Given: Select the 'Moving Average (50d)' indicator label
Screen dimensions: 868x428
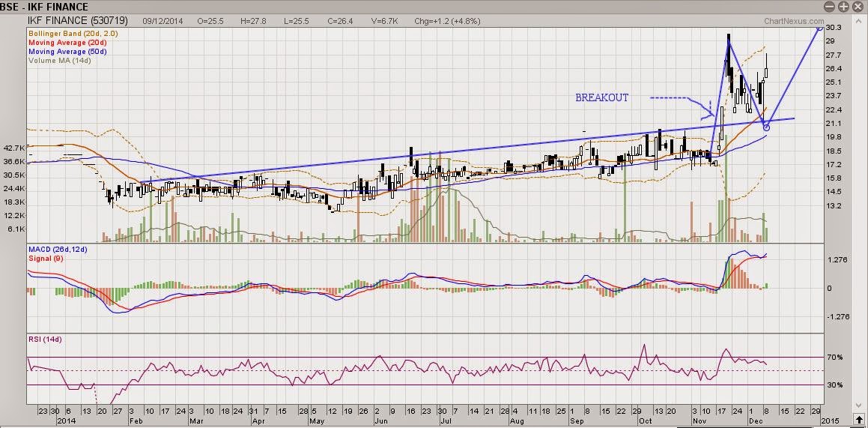Looking at the screenshot, I should coord(67,52).
